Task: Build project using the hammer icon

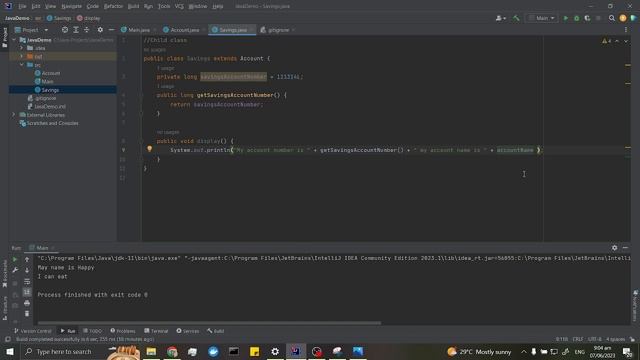Action: 516,18
